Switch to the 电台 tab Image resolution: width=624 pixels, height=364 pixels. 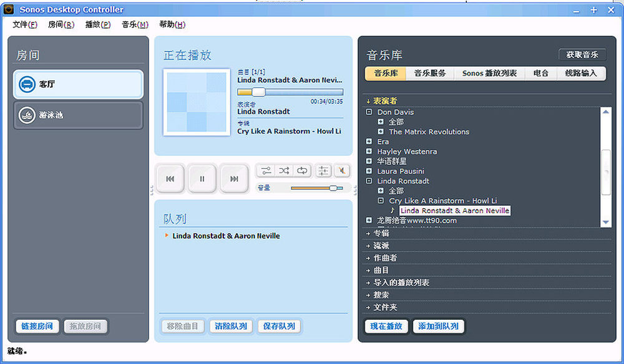541,74
